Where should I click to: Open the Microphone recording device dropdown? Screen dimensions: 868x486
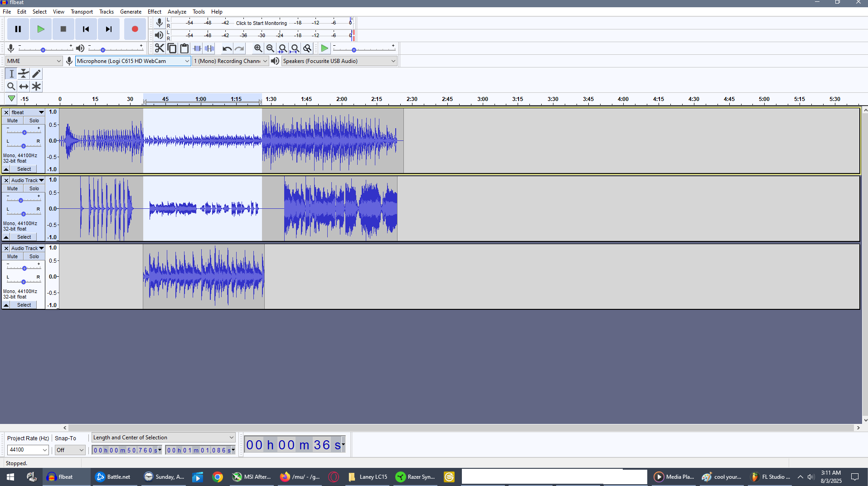point(133,61)
